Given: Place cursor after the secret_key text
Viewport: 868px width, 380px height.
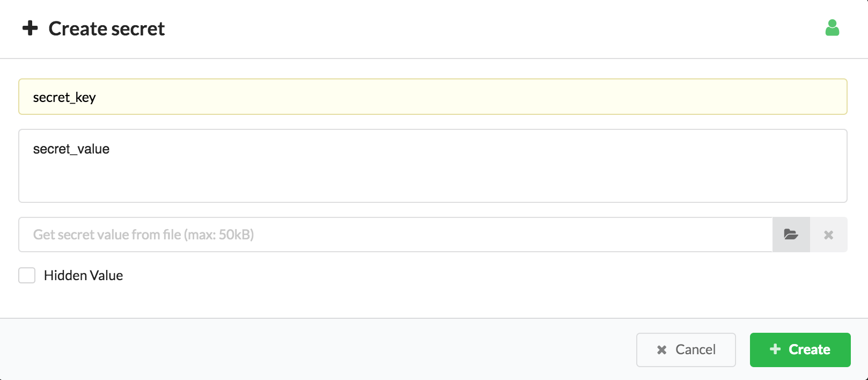Looking at the screenshot, I should pos(97,98).
